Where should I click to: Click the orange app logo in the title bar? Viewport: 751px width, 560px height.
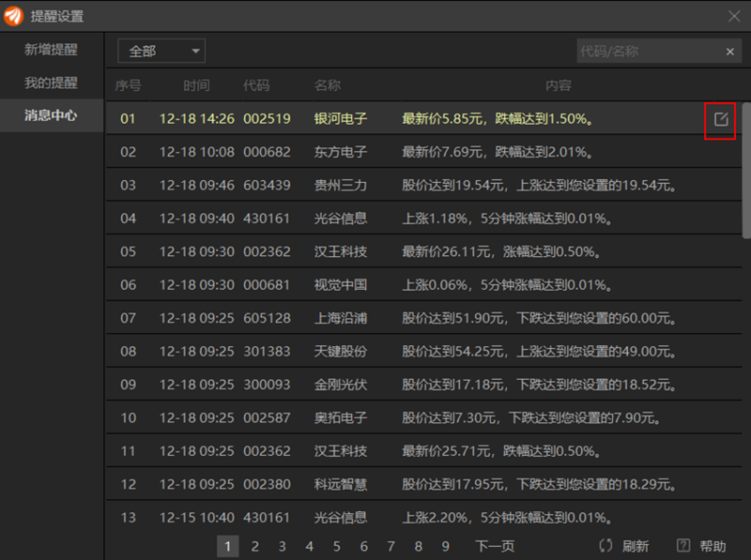(x=13, y=16)
